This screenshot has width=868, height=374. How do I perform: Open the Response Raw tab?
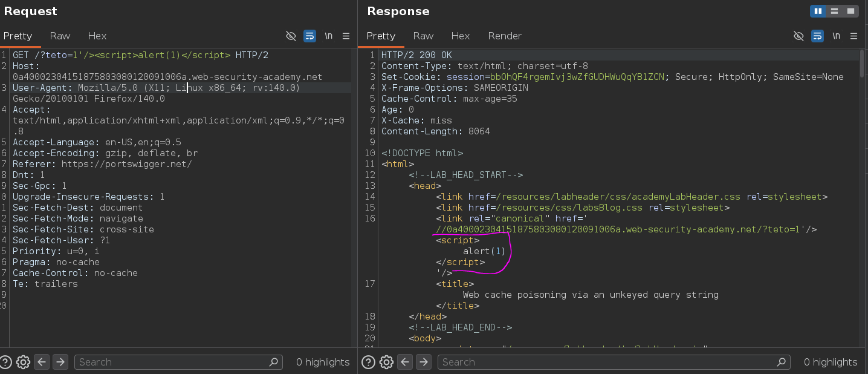pos(423,36)
